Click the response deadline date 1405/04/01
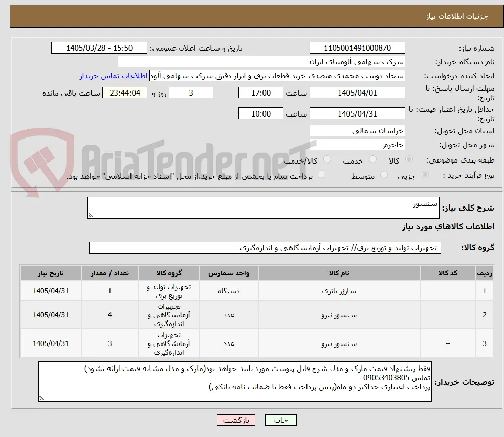The image size is (504, 437). tap(357, 93)
